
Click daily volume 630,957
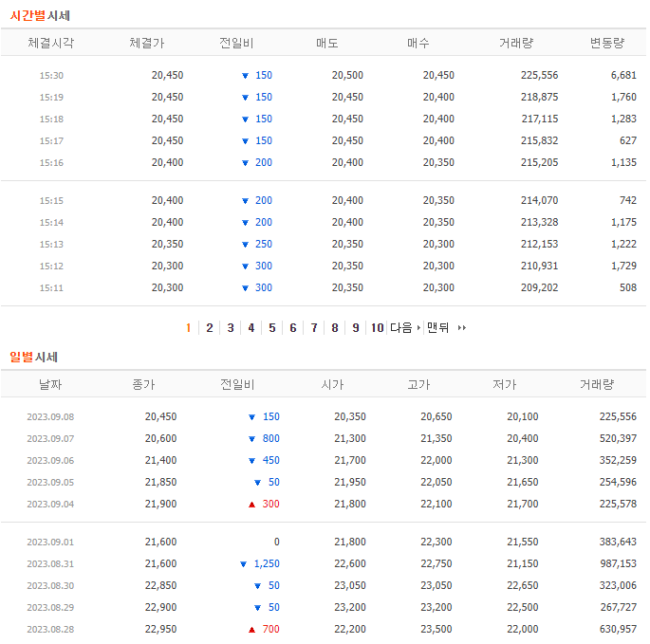(618, 629)
